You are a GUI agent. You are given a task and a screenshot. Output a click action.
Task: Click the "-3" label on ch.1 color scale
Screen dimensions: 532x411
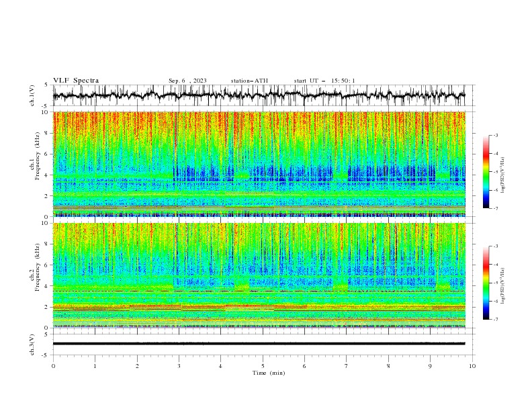(495, 135)
